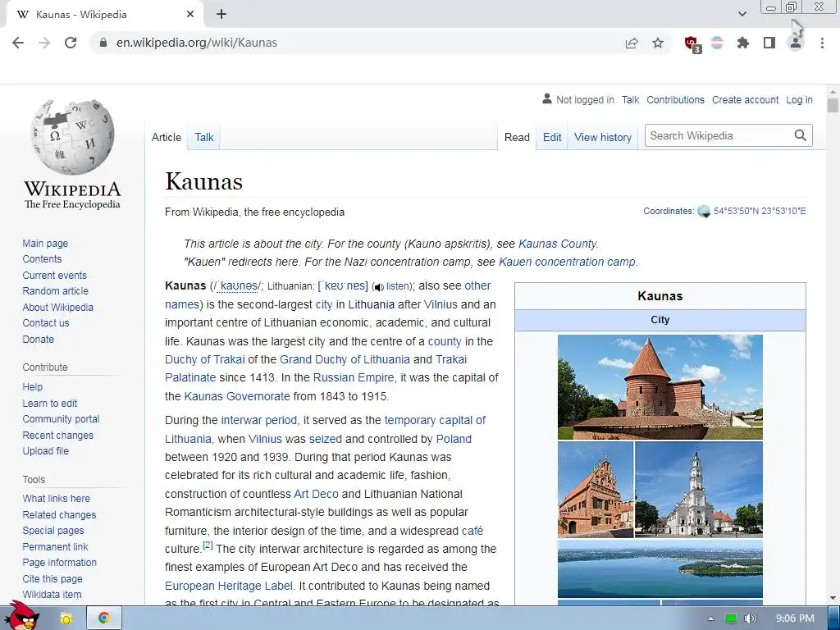840x630 pixels.
Task: Expand the tab search chevron
Action: click(742, 14)
